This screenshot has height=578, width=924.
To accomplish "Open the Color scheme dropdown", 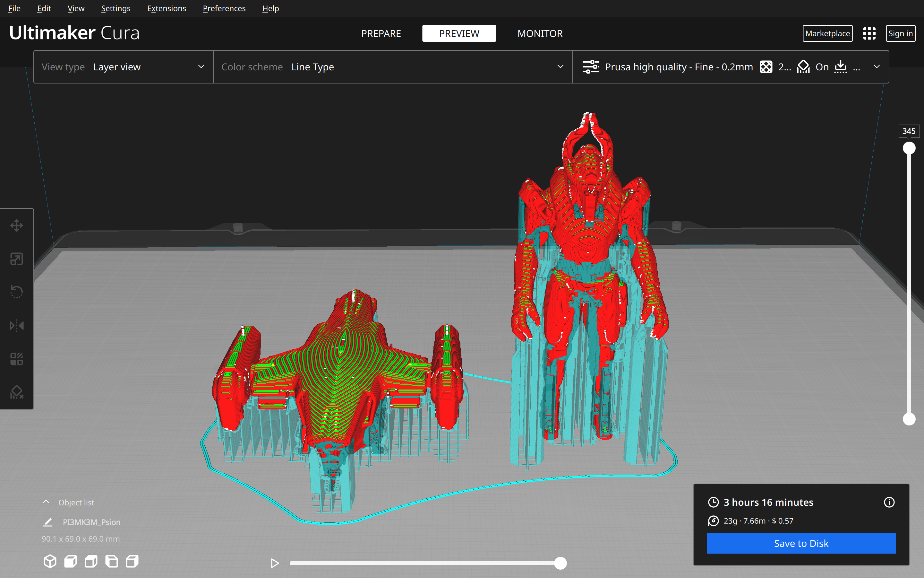I will coord(393,67).
